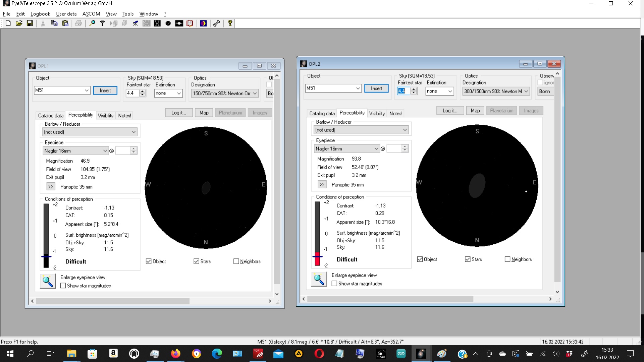644x362 pixels.
Task: Enable Neighbors checkbox in OPL1
Action: tap(236, 261)
